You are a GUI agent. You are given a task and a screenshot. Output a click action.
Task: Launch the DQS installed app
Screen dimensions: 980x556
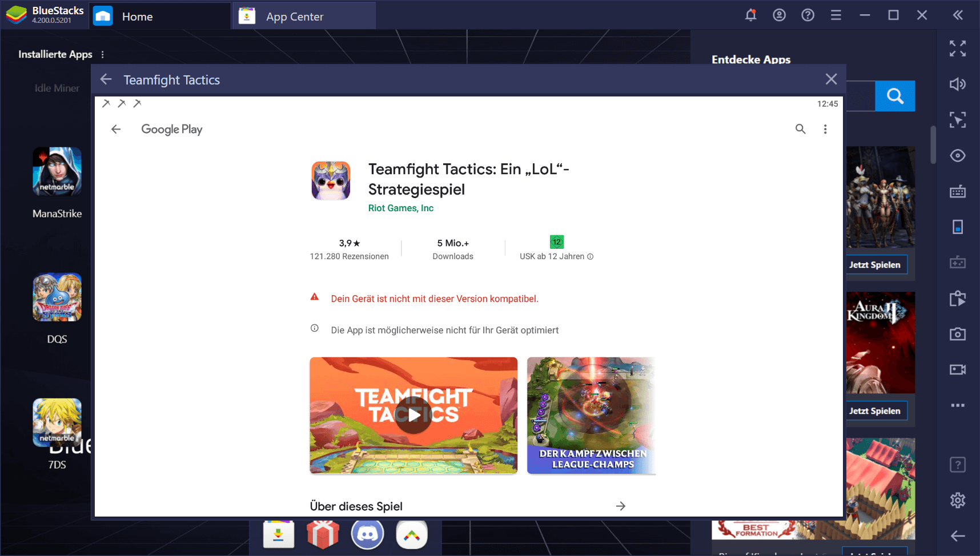[57, 297]
